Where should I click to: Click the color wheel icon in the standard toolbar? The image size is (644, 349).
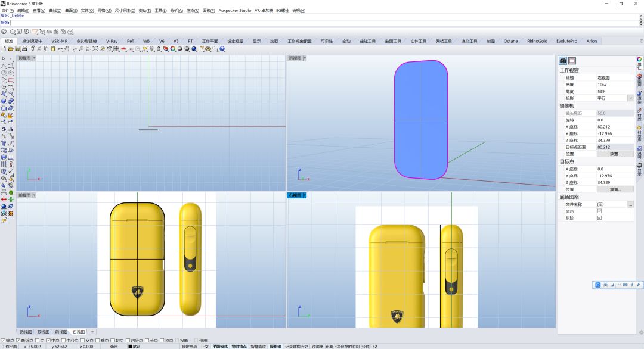click(x=173, y=49)
